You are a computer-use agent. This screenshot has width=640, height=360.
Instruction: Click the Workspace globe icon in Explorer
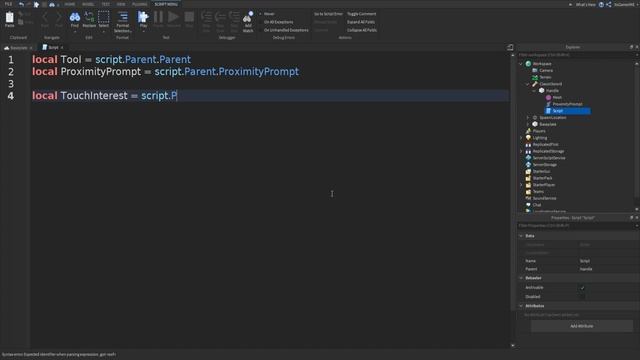(528, 64)
